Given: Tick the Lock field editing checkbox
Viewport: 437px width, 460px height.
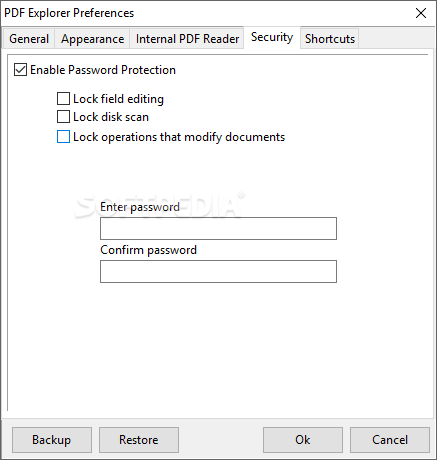Looking at the screenshot, I should [x=63, y=99].
